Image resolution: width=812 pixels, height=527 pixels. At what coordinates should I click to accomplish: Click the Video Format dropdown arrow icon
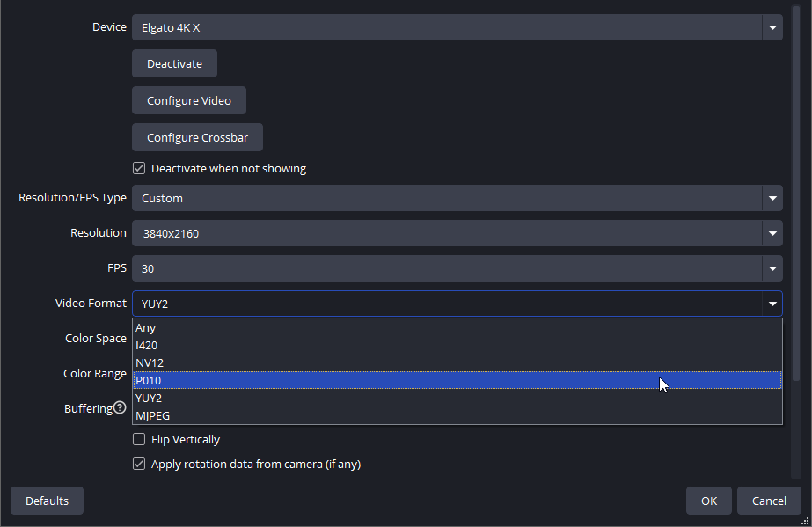(772, 304)
